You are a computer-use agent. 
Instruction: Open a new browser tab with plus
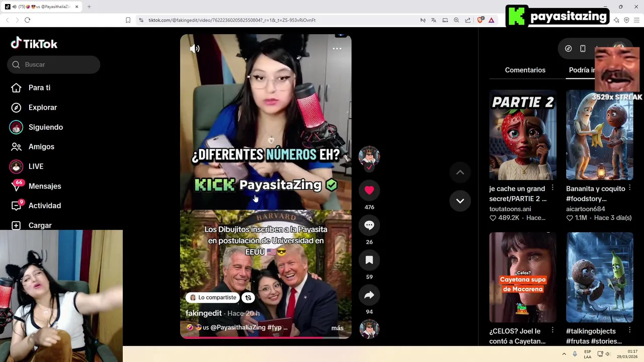89,7
